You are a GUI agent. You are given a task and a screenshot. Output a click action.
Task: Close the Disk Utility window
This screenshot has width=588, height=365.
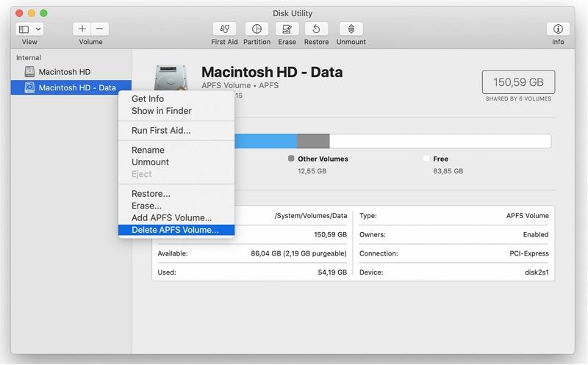point(19,13)
